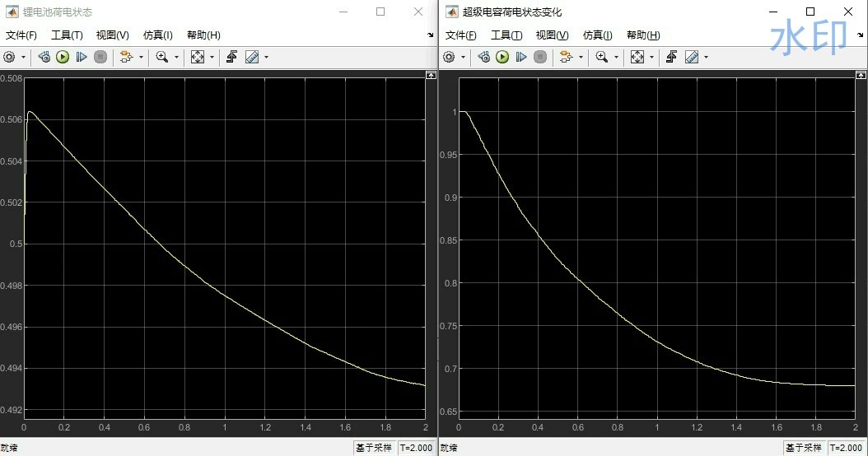Expand scale axes dropdown in left scope
The width and height of the screenshot is (868, 456).
tap(212, 57)
